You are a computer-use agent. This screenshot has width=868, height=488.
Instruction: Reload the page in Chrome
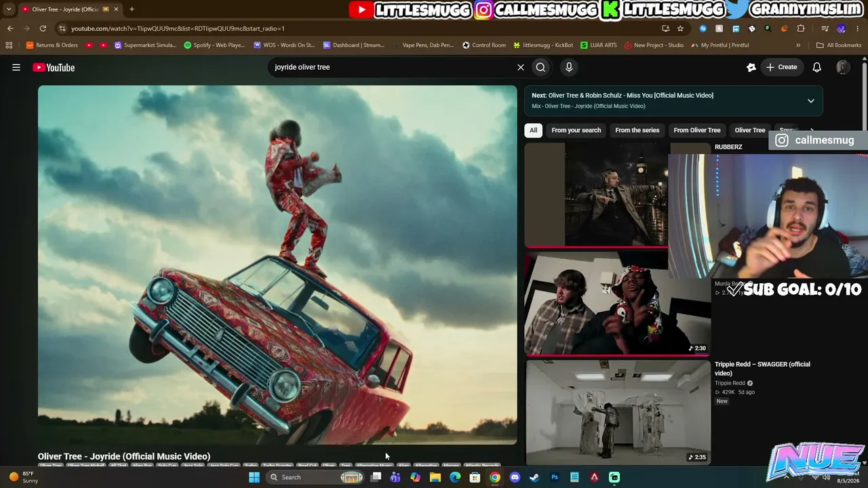click(x=43, y=28)
